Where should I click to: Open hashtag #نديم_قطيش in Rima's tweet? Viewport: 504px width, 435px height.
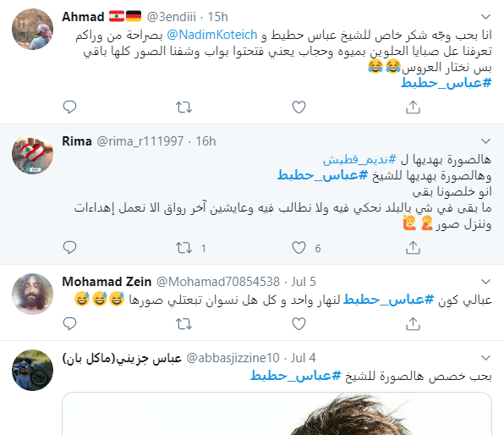pos(359,159)
